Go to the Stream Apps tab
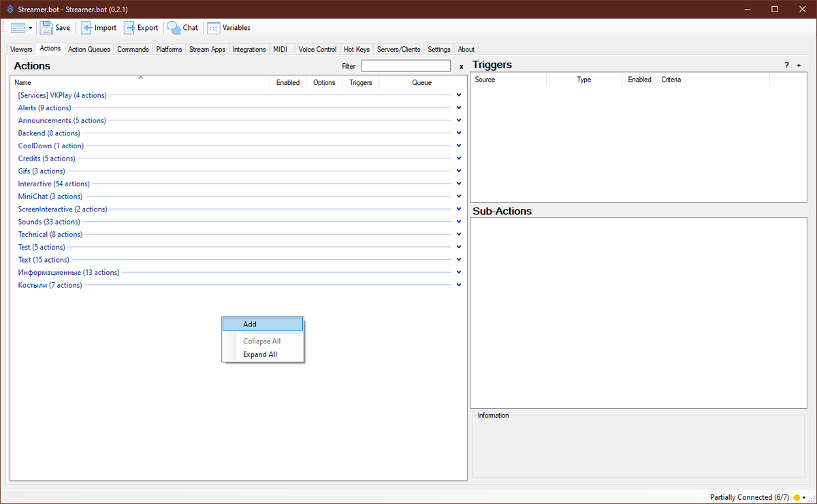This screenshot has width=817, height=504. 207,50
